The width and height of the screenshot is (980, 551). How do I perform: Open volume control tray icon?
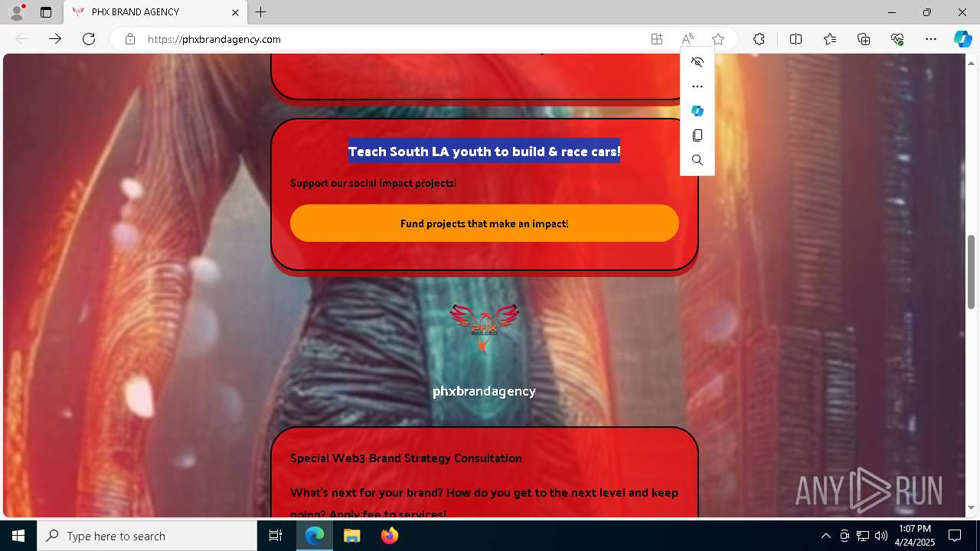pyautogui.click(x=881, y=536)
